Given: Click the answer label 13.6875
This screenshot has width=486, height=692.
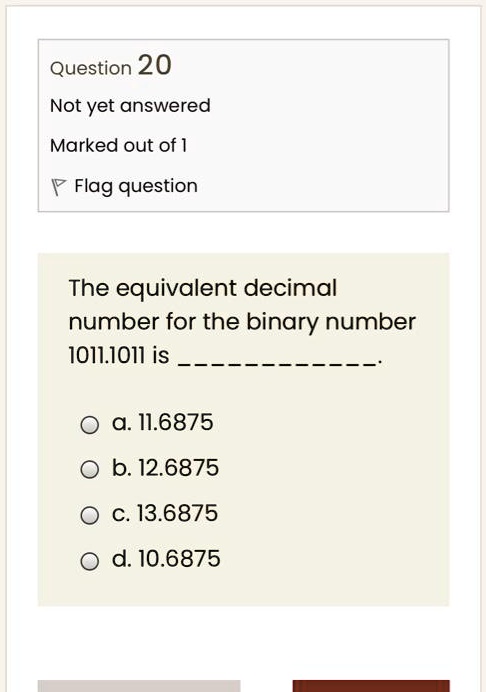Looking at the screenshot, I should 178,513.
